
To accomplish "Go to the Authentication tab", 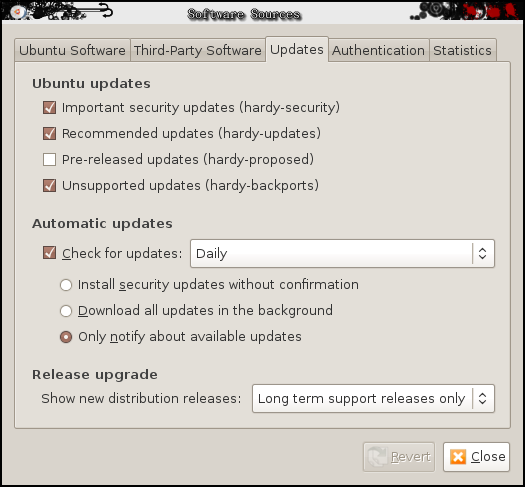I will click(378, 51).
